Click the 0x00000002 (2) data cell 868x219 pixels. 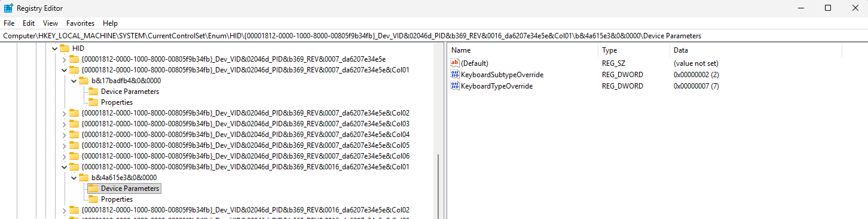(696, 74)
